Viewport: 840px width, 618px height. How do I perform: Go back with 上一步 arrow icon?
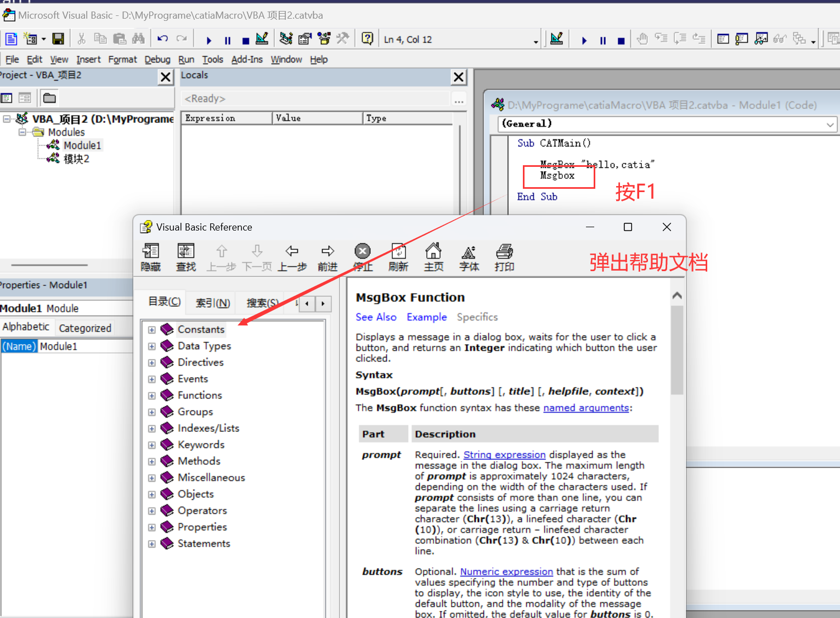[292, 257]
